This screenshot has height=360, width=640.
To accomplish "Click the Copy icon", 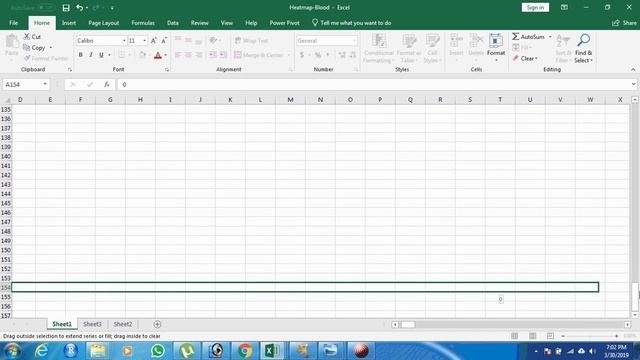I will [27, 48].
